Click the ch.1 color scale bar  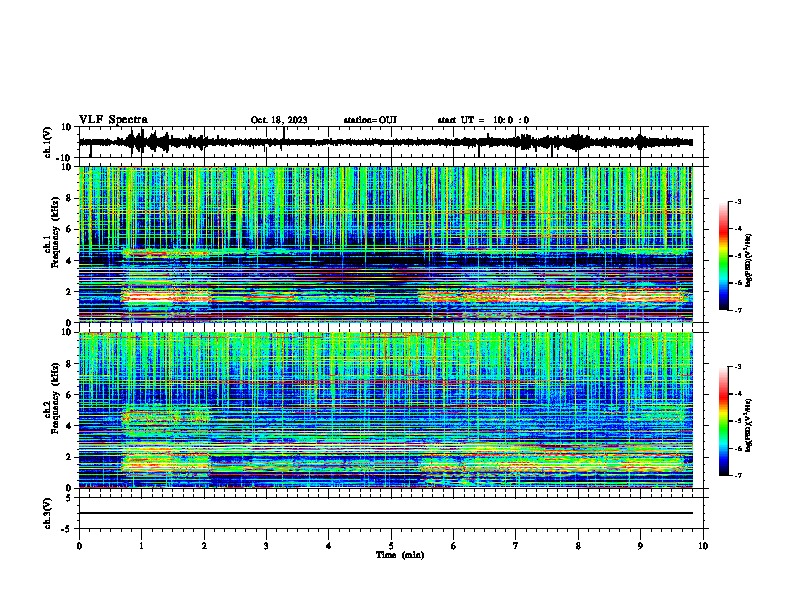click(724, 256)
